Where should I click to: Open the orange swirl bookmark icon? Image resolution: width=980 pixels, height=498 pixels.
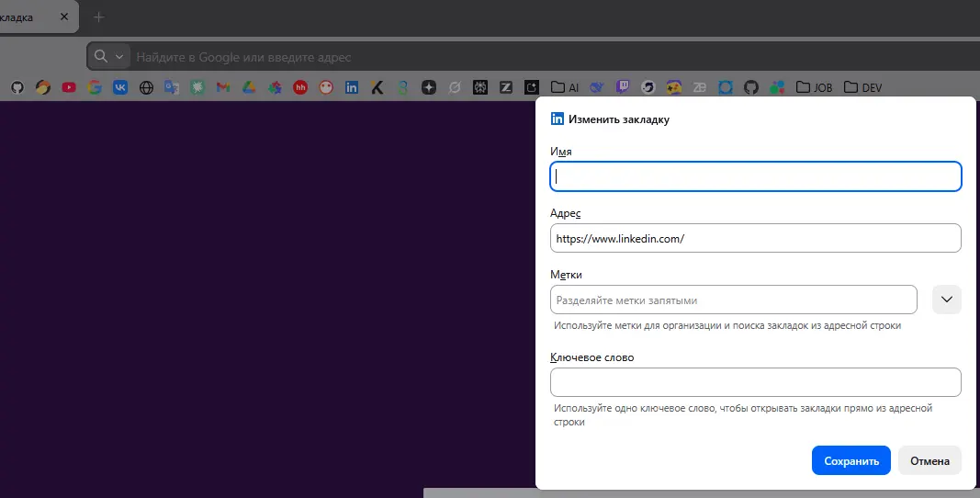[43, 87]
